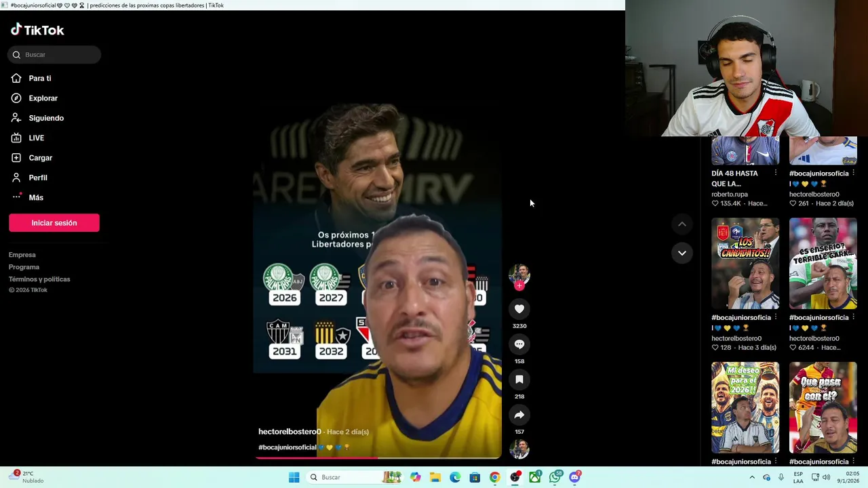Click heart icon showing 261 likes
This screenshot has width=868, height=488.
(793, 203)
